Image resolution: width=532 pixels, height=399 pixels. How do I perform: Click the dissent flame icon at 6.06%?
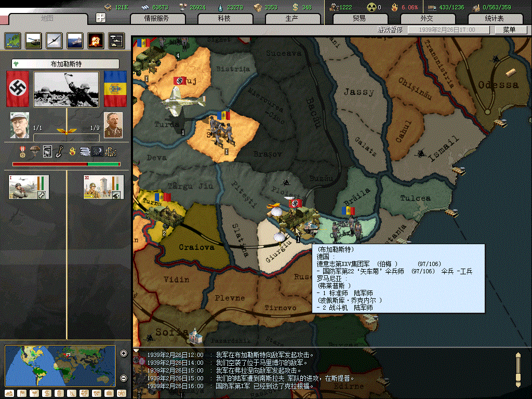coord(395,7)
